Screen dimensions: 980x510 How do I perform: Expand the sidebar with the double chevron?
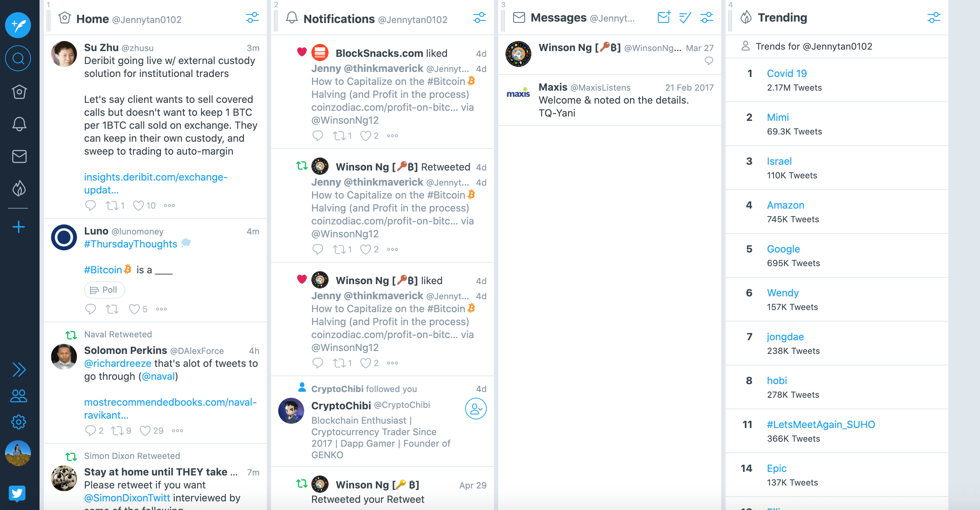coord(19,370)
